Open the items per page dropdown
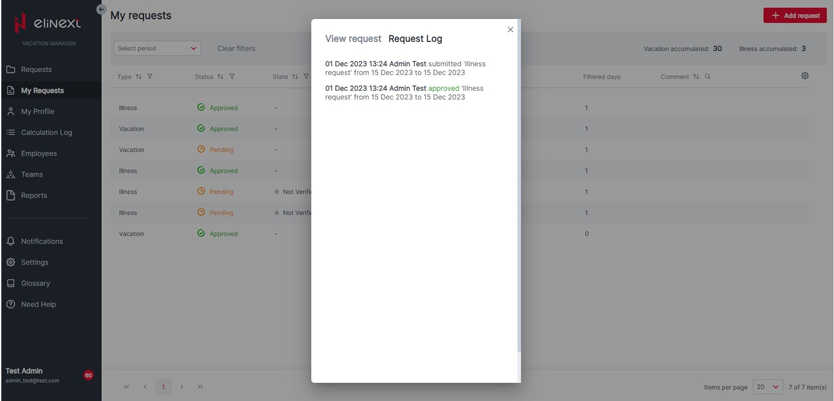Image resolution: width=834 pixels, height=401 pixels. (767, 387)
